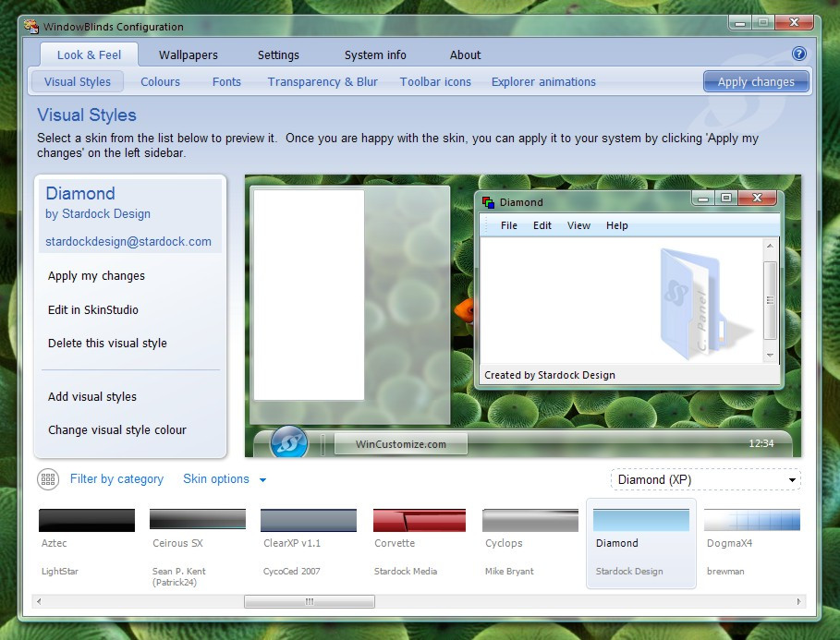Click the 'by Stardock Design' author text
Screen dimensions: 840x640
pyautogui.click(x=98, y=213)
